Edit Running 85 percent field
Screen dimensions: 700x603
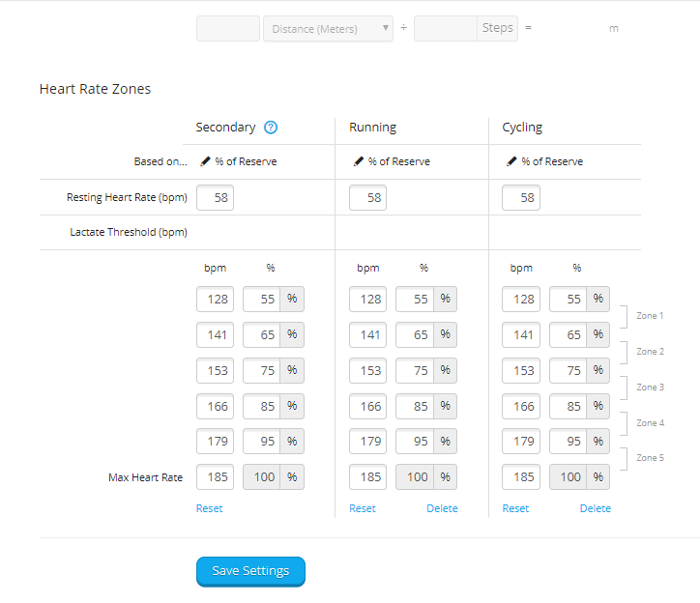415,406
